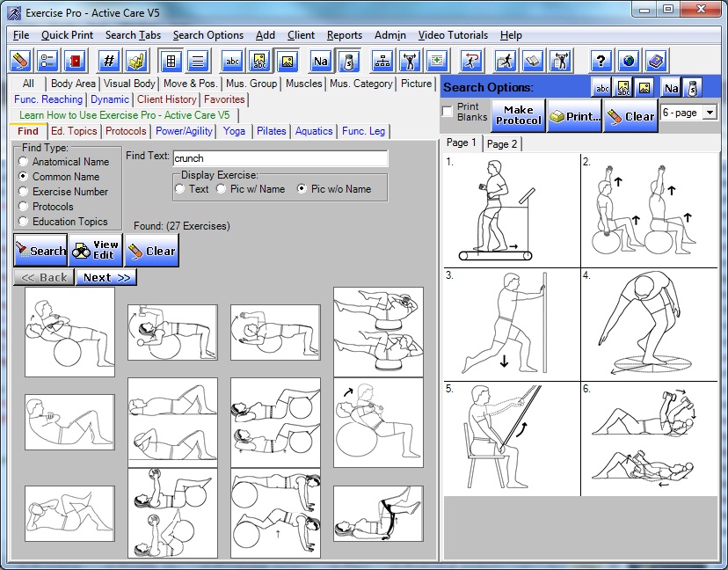
Task: Click the document with weightlifter icon
Action: [x=560, y=61]
